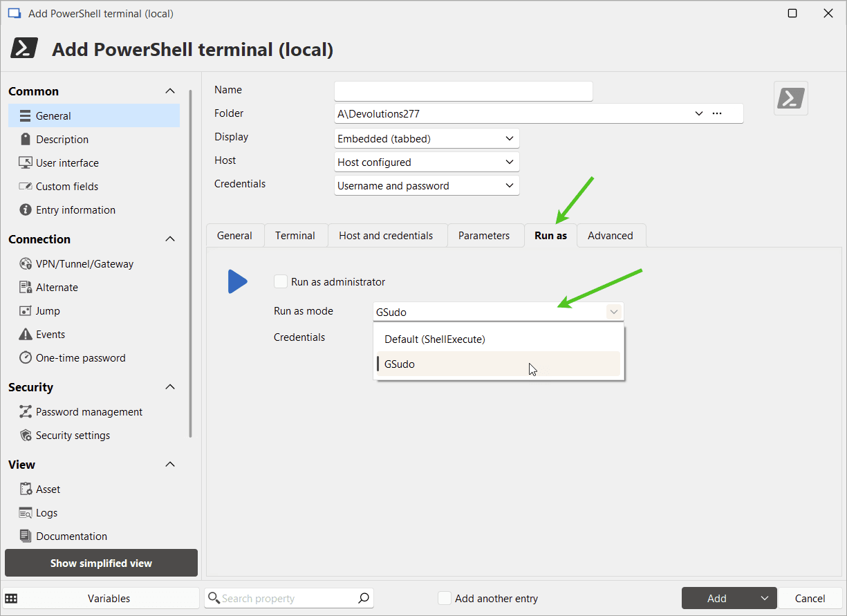
Task: Open the Display dropdown Embedded (tabbed)
Action: click(x=426, y=139)
